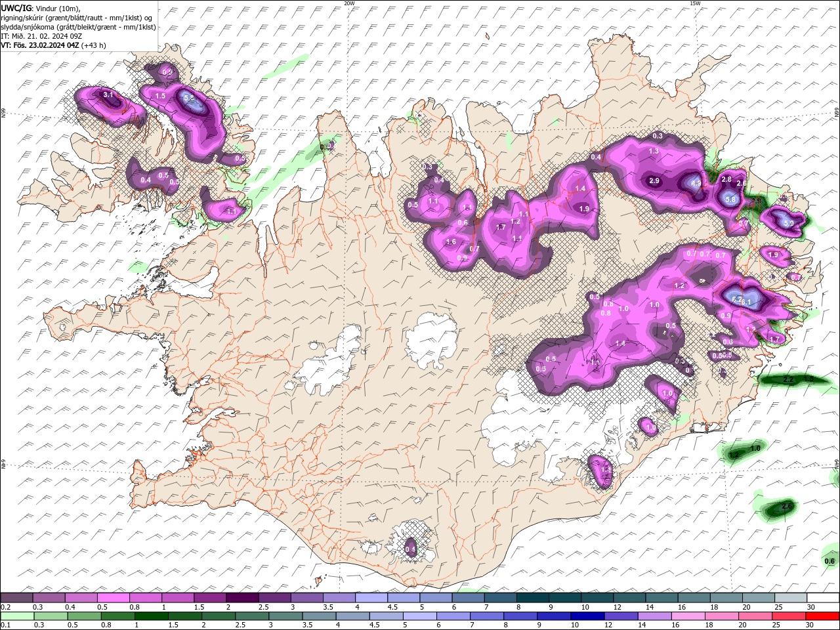Click the 1.3 snowfall value in the northeast
The height and width of the screenshot is (630, 840).
pyautogui.click(x=654, y=151)
